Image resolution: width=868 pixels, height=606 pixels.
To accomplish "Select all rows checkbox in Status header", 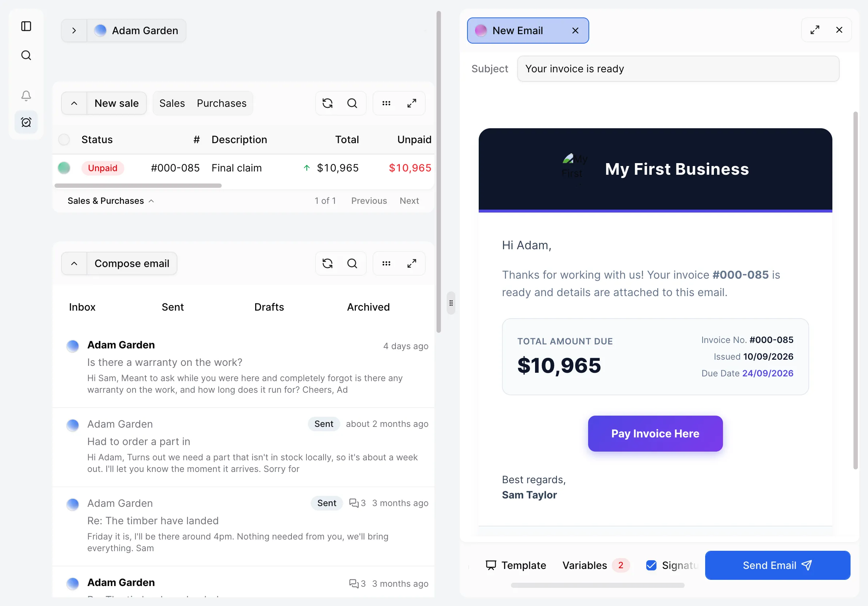I will pyautogui.click(x=64, y=140).
